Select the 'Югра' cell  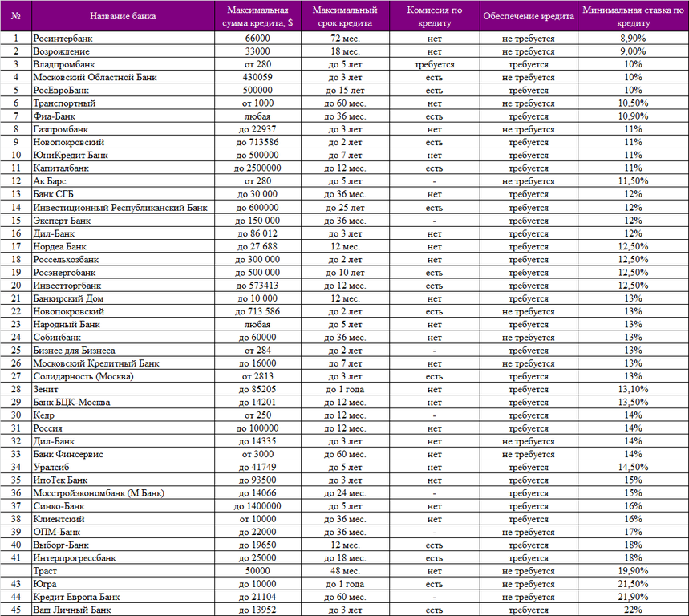(x=123, y=584)
